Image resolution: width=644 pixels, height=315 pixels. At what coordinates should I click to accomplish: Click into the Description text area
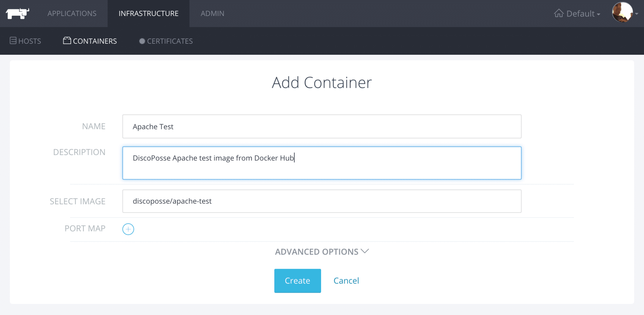(322, 163)
